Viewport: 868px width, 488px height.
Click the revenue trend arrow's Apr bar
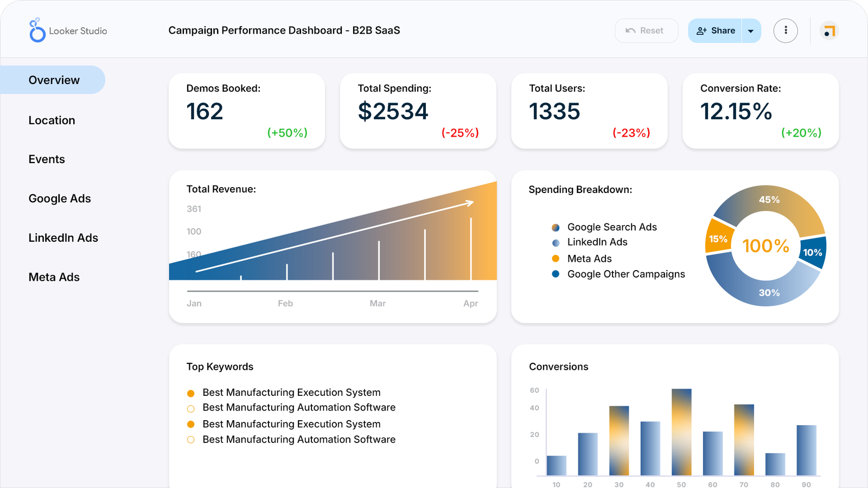[x=471, y=249]
